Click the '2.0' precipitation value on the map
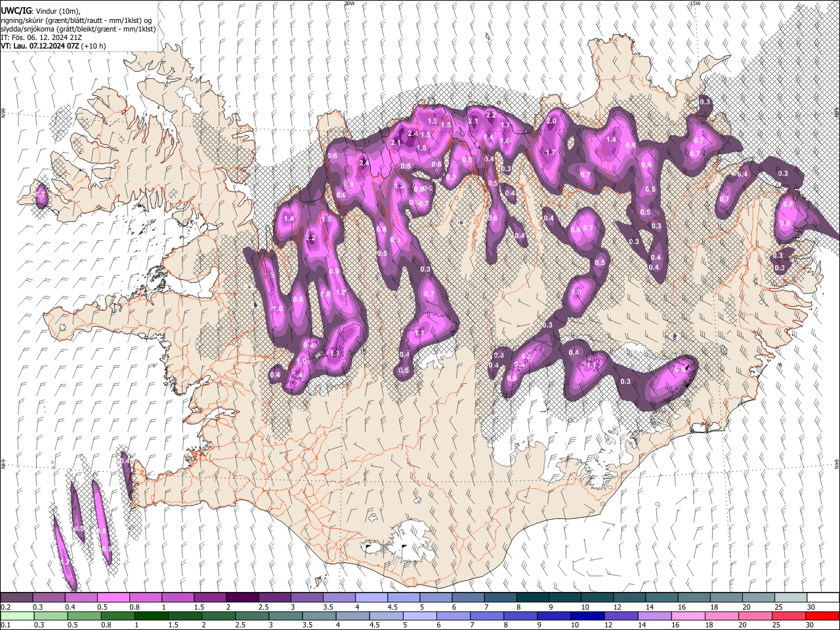 [x=551, y=121]
